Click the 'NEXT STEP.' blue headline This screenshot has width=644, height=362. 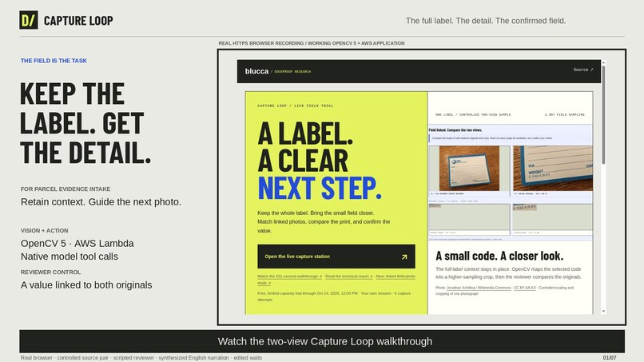point(320,188)
